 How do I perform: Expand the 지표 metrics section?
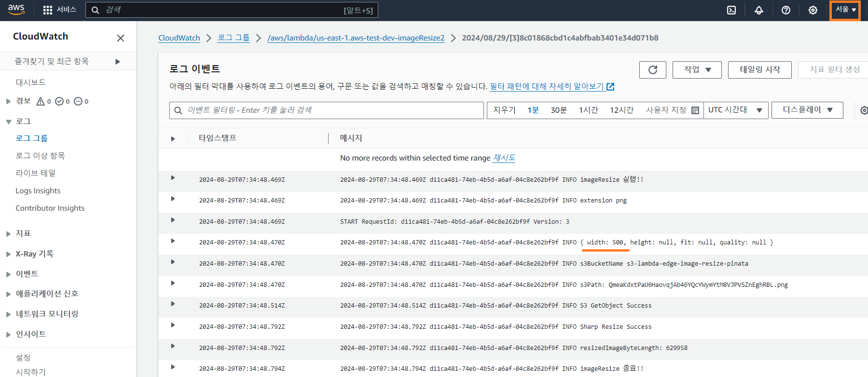[x=8, y=234]
